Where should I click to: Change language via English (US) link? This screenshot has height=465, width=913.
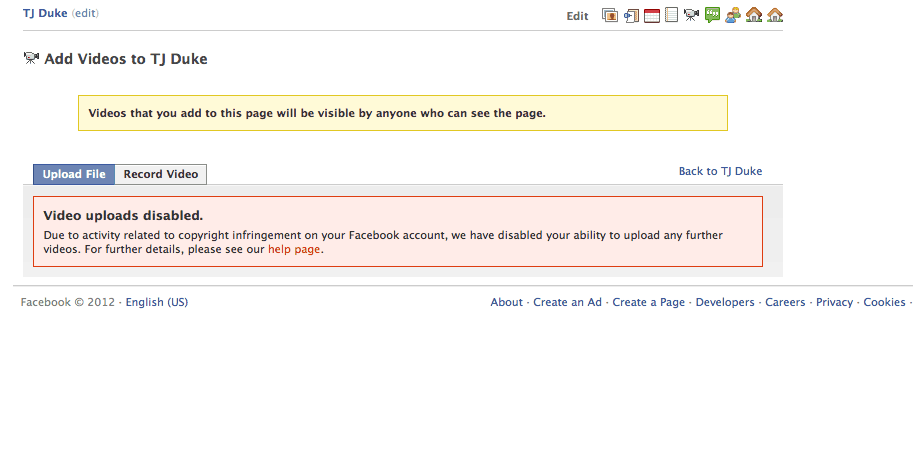pyautogui.click(x=157, y=302)
